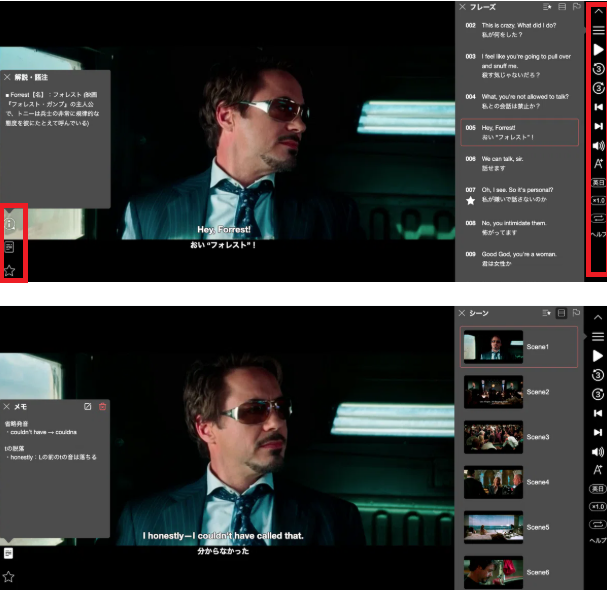Skip forward 3 seconds in フレーズ panel screen
Screen dimensions: 607x590
[598, 88]
